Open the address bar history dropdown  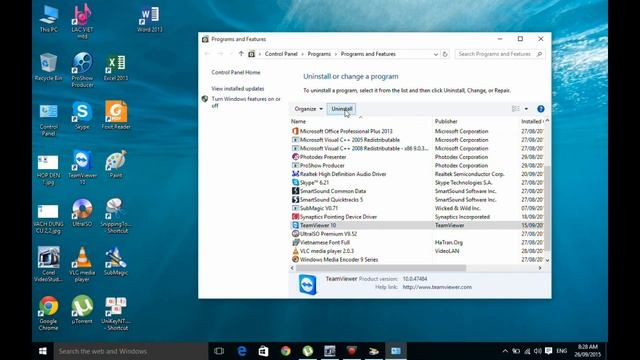click(x=436, y=54)
